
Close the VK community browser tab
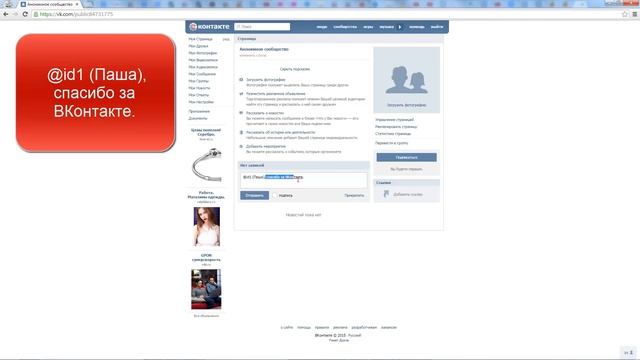coord(77,4)
